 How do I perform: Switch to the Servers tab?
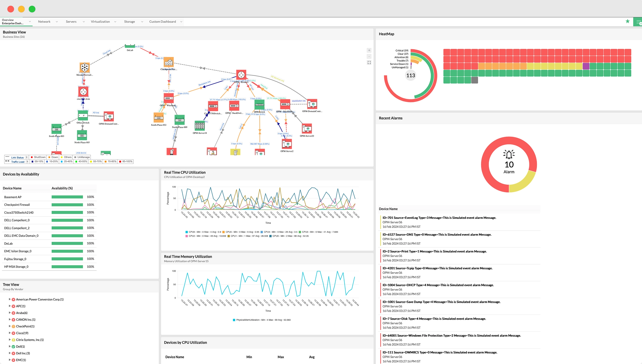[x=71, y=22]
